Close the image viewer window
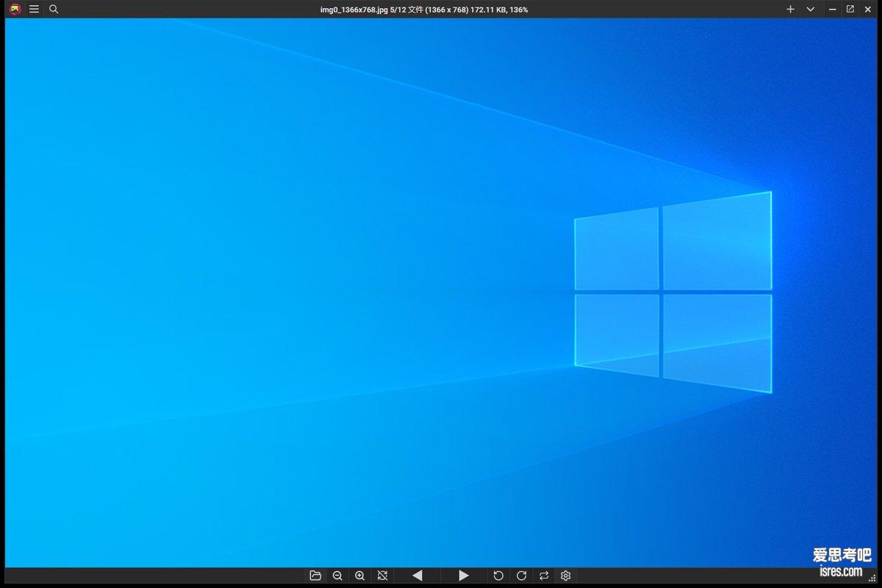Viewport: 882px width, 588px height. pyautogui.click(x=868, y=10)
